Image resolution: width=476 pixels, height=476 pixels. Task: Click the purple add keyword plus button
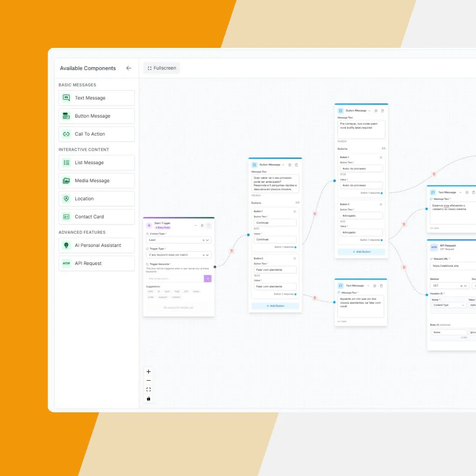pos(208,279)
